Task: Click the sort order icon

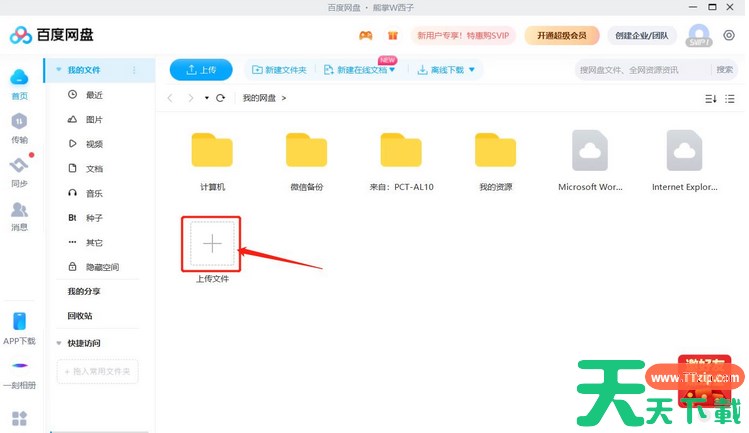Action: (711, 99)
